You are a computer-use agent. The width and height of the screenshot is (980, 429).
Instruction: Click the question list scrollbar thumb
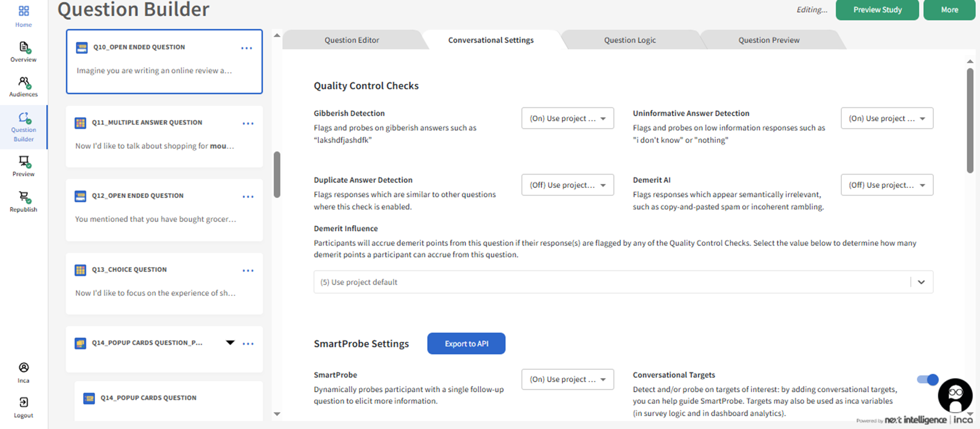point(277,175)
